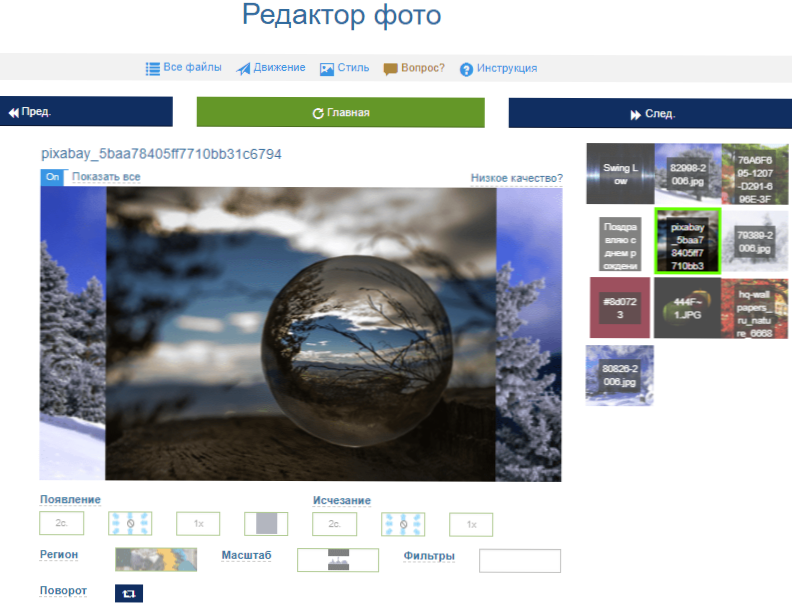
Task: Select the Поздравляю с днем рождения thumbnail
Action: 620,244
